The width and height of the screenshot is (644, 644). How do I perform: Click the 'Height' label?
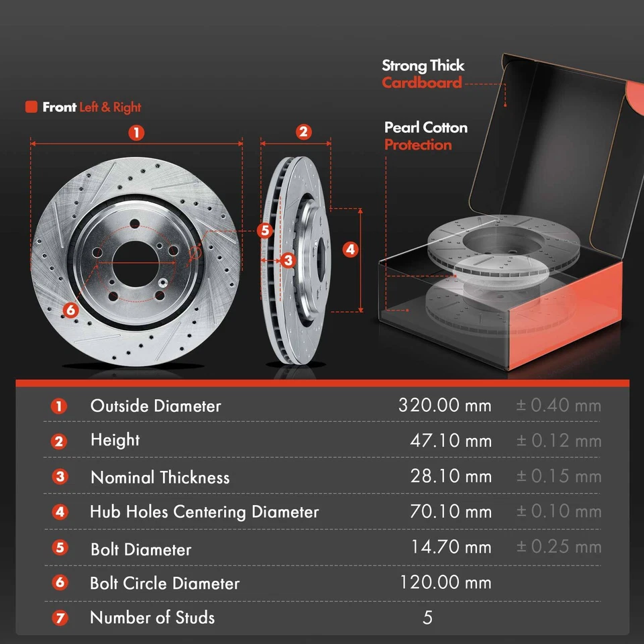tap(115, 440)
